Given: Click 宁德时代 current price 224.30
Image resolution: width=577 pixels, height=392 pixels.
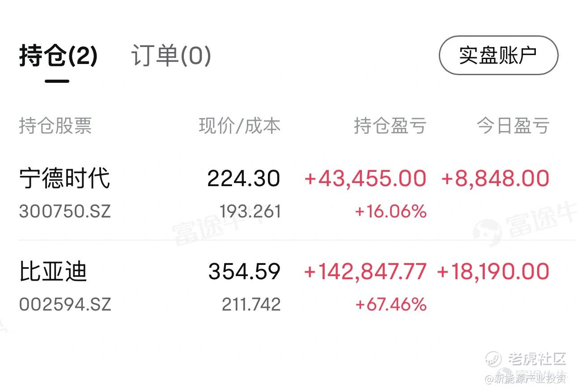Looking at the screenshot, I should 244,179.
